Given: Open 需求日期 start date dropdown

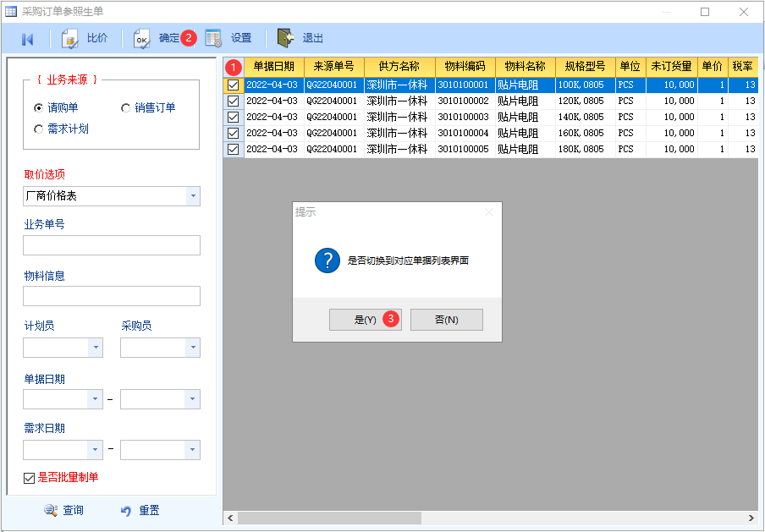Looking at the screenshot, I should coord(96,450).
